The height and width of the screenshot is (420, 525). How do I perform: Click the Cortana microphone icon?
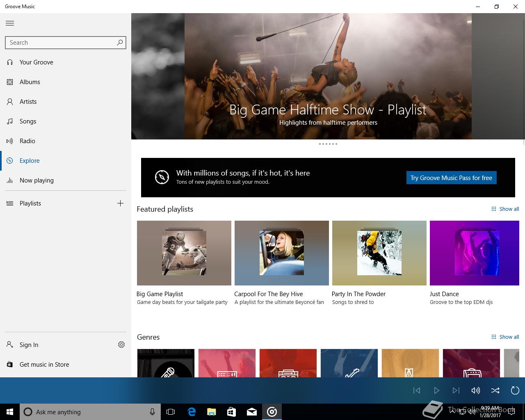click(x=152, y=412)
